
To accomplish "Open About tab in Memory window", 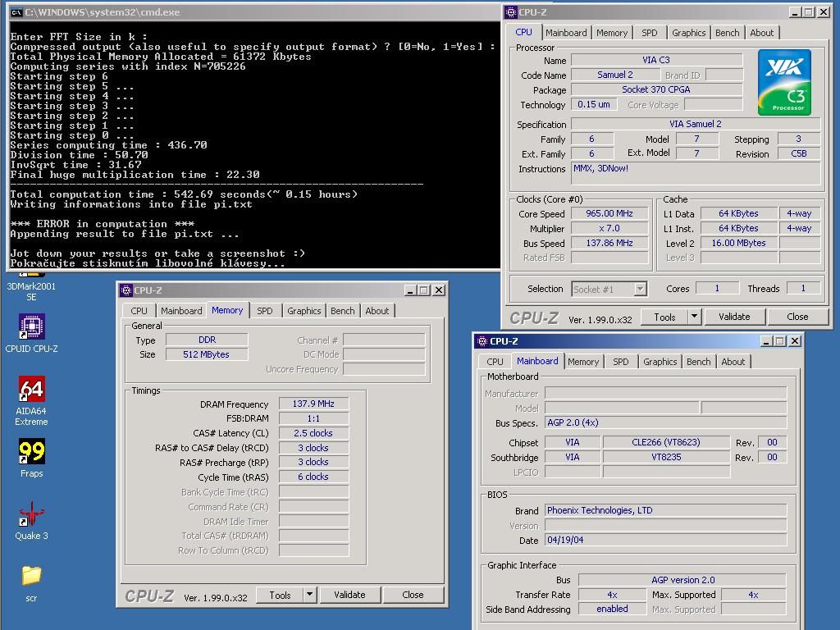I will tap(377, 311).
